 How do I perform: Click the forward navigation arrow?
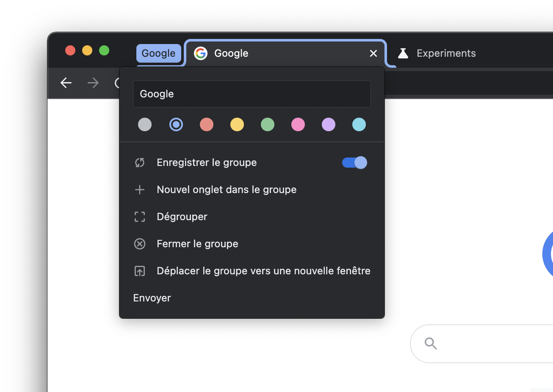coord(93,83)
